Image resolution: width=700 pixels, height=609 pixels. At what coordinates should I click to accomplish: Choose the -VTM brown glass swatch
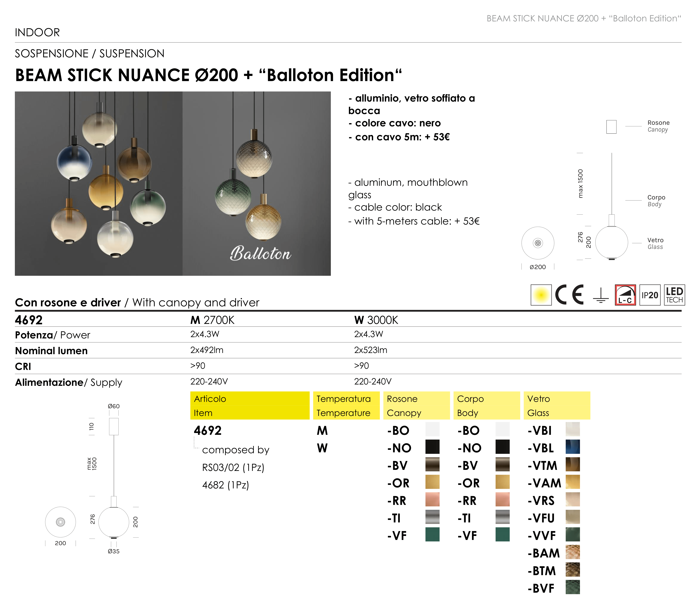coord(573,464)
